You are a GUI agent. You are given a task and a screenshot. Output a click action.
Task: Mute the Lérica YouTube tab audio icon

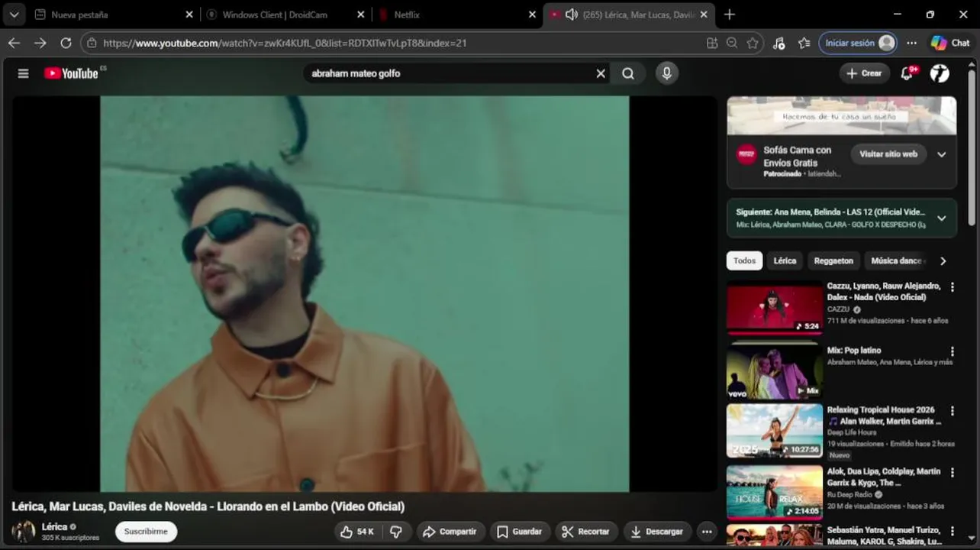(571, 15)
